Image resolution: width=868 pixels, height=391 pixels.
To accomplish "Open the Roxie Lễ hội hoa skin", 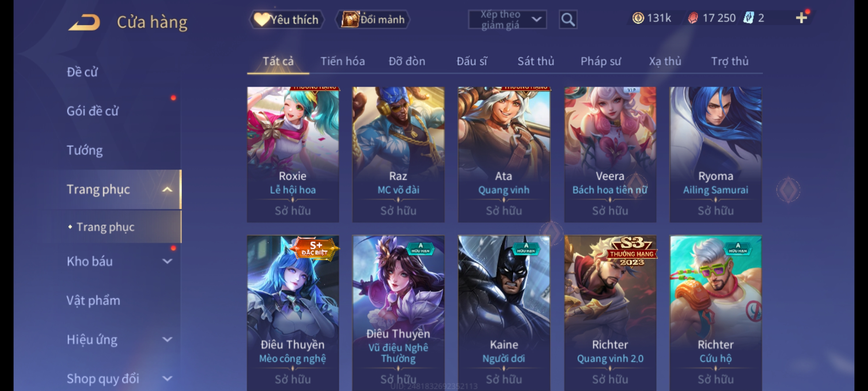I will pos(293,155).
